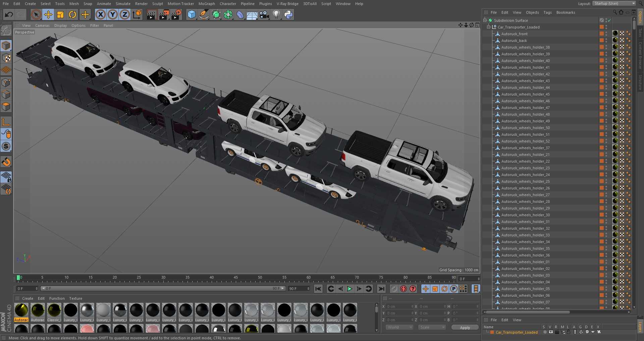The height and width of the screenshot is (341, 644).
Task: Switch to Texture mode in left sidebar
Action: 6,58
